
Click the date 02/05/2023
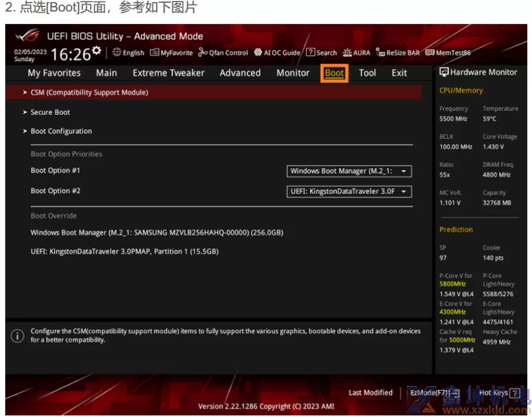(30, 52)
